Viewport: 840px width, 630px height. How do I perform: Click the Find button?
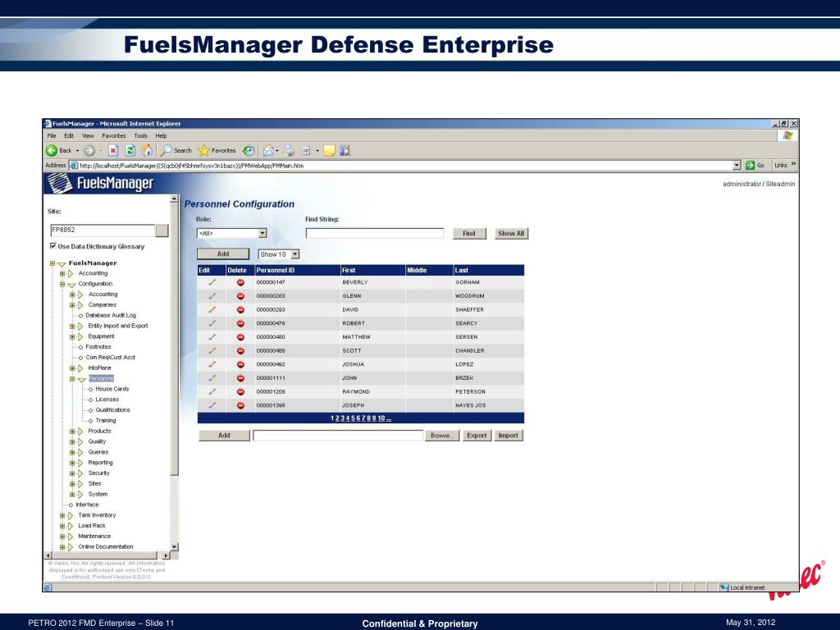(469, 234)
